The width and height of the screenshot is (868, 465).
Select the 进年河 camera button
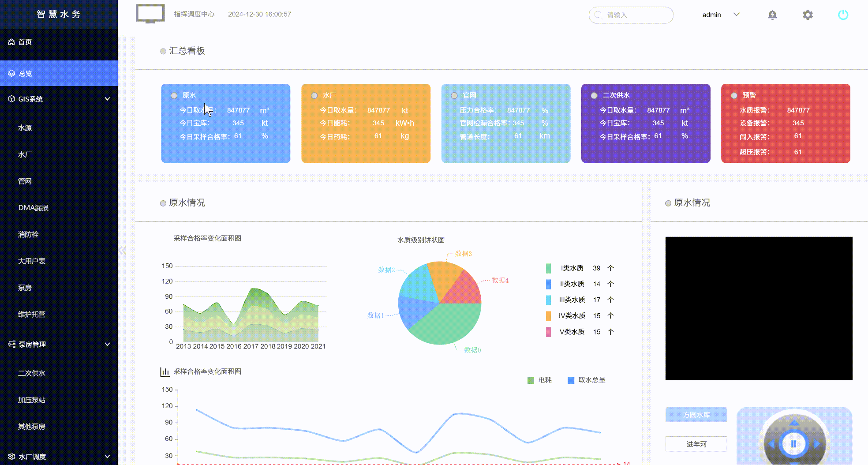pyautogui.click(x=696, y=444)
